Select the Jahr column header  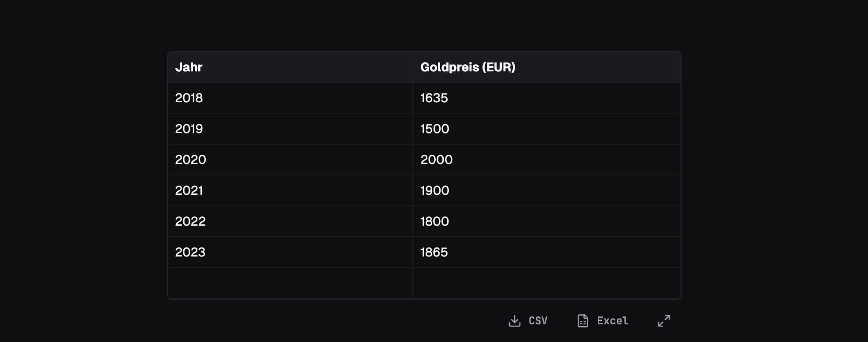290,67
